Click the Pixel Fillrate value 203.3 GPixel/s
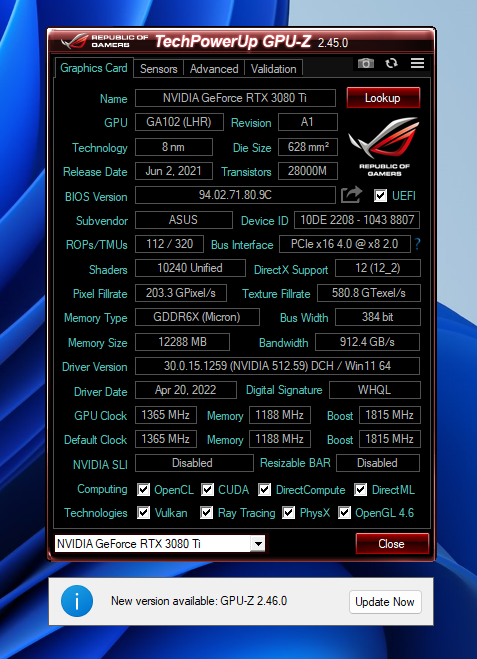477x659 pixels. (x=181, y=293)
